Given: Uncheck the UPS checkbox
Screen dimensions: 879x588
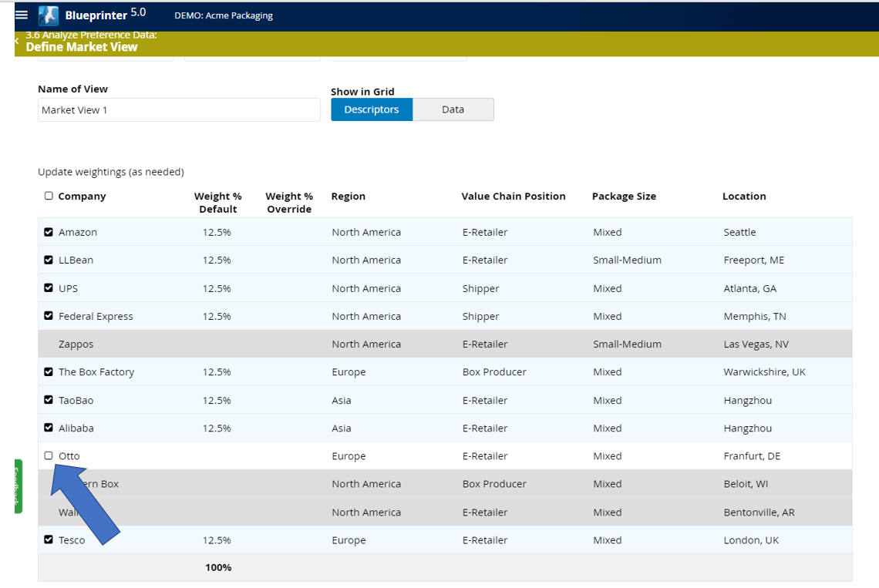Looking at the screenshot, I should point(49,288).
